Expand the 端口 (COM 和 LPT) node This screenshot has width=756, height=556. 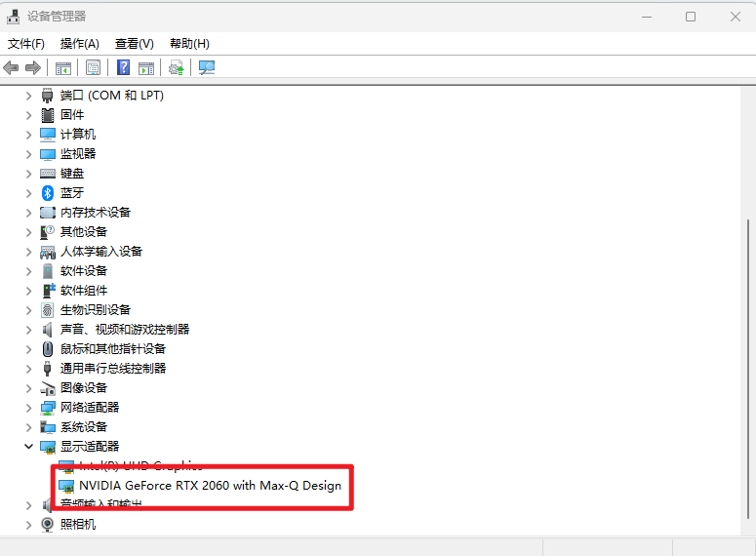[28, 96]
